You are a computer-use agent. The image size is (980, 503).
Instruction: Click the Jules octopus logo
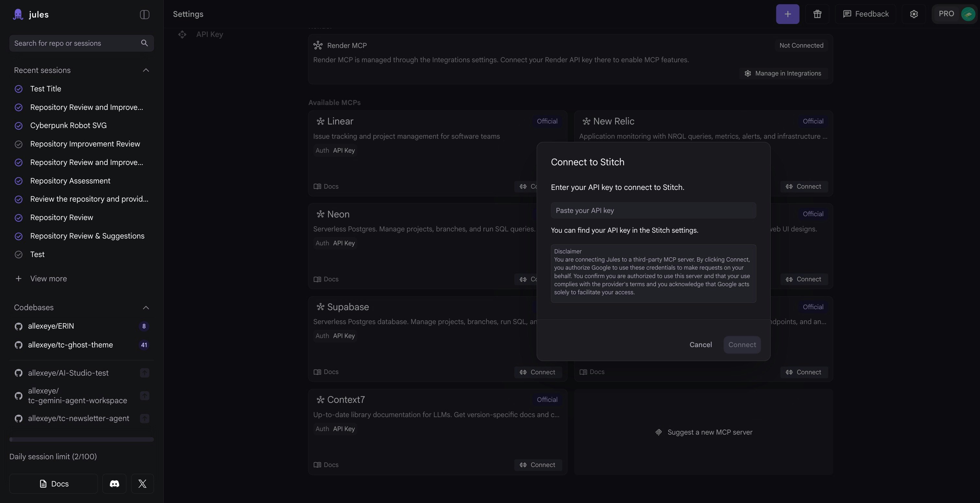click(18, 15)
